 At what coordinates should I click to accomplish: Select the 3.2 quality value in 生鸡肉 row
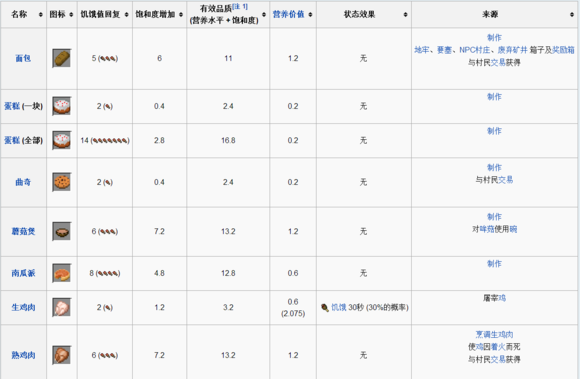point(228,308)
